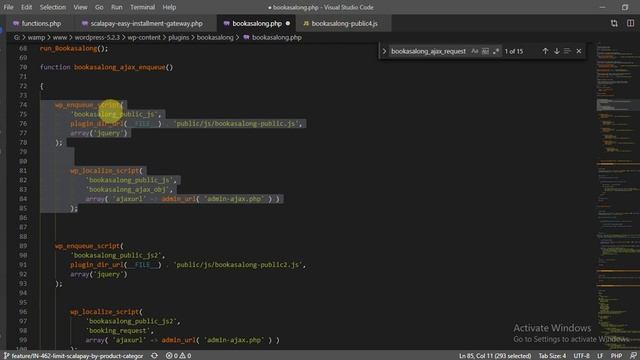640x360 pixels.
Task: Click 'bookasalong_ajax_obj' string on line 83
Action: [x=129, y=190]
